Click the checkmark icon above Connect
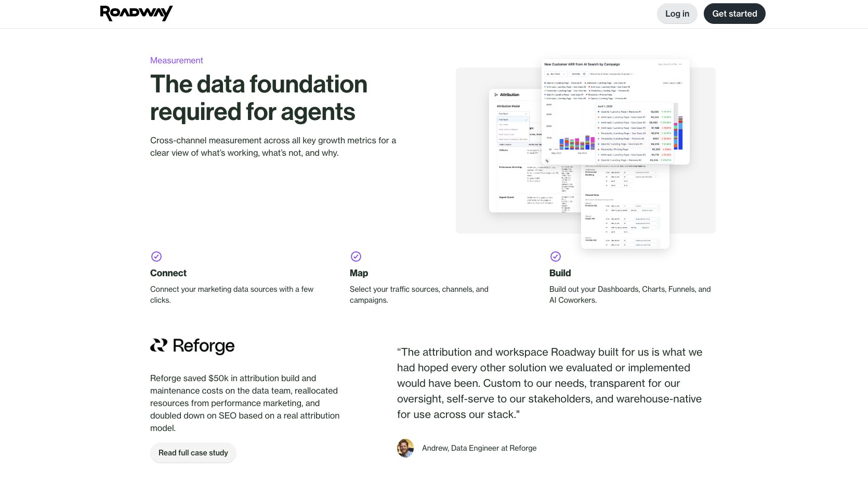This screenshot has height=485, width=868. 156,257
